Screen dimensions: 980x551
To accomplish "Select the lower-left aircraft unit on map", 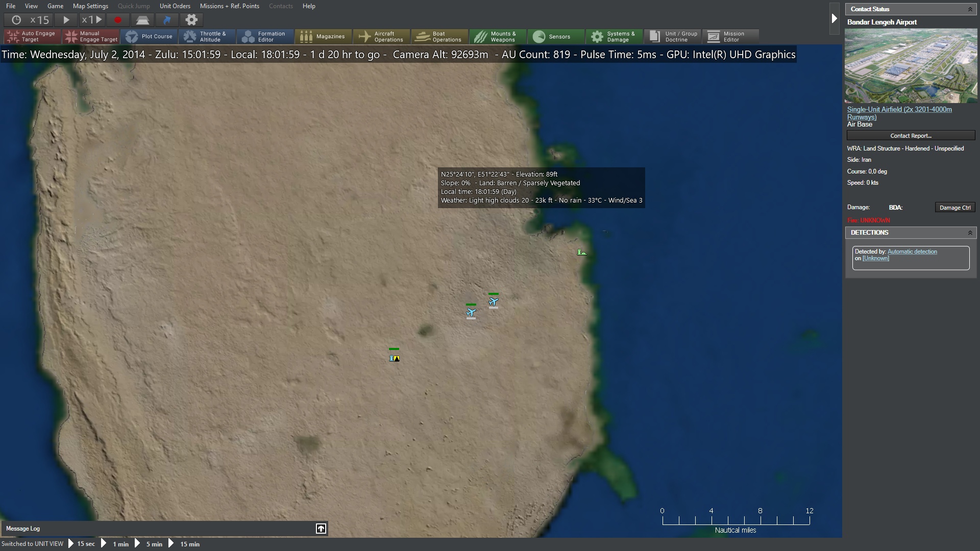I will click(x=471, y=312).
